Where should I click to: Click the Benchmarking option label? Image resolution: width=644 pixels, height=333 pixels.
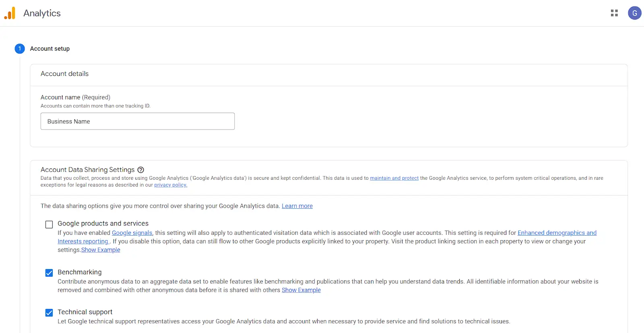[x=80, y=272]
